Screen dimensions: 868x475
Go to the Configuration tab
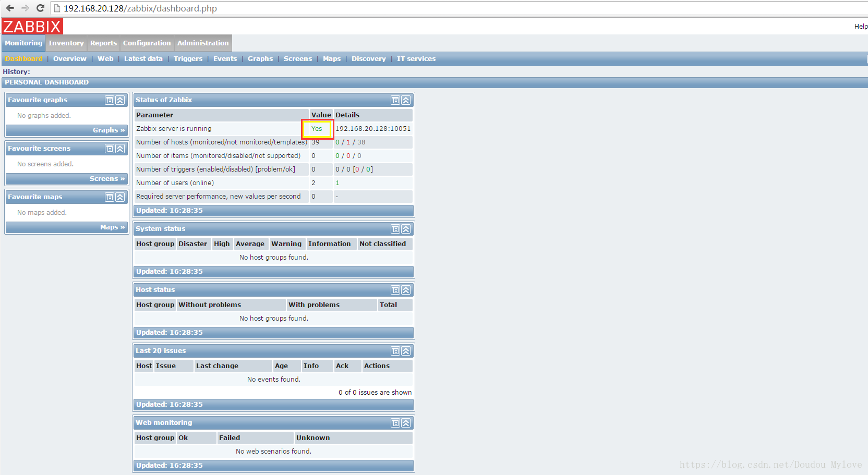tap(147, 43)
